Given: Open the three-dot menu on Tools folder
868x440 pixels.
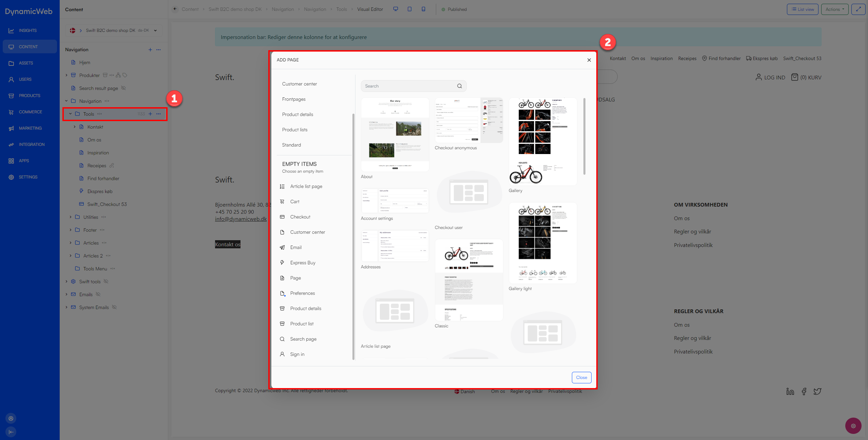Looking at the screenshot, I should click(x=158, y=114).
